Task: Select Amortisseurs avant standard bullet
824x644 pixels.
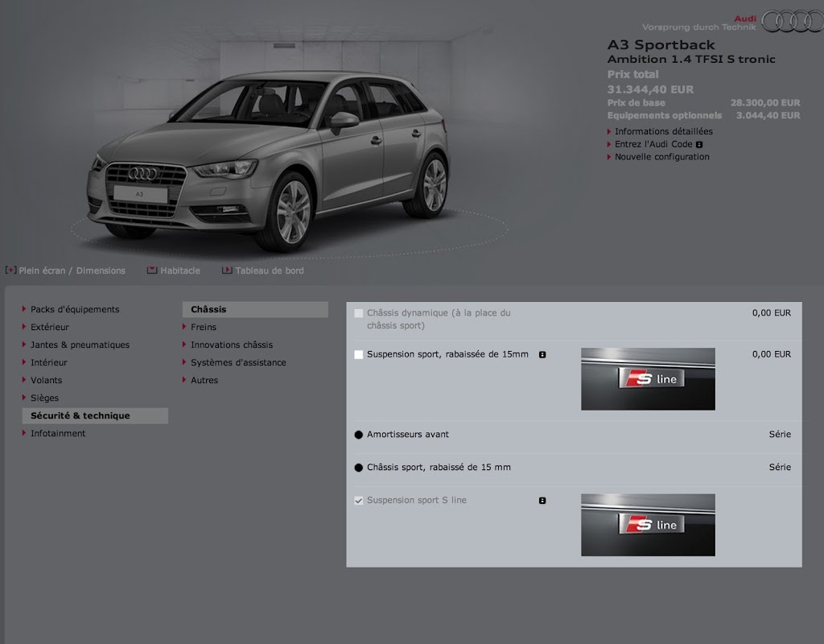Action: coord(358,435)
